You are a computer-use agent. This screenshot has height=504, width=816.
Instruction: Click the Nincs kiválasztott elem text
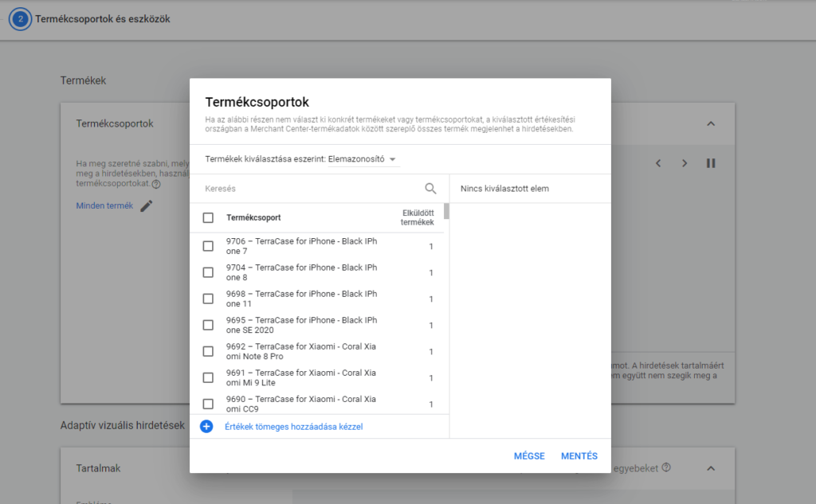[x=504, y=188]
